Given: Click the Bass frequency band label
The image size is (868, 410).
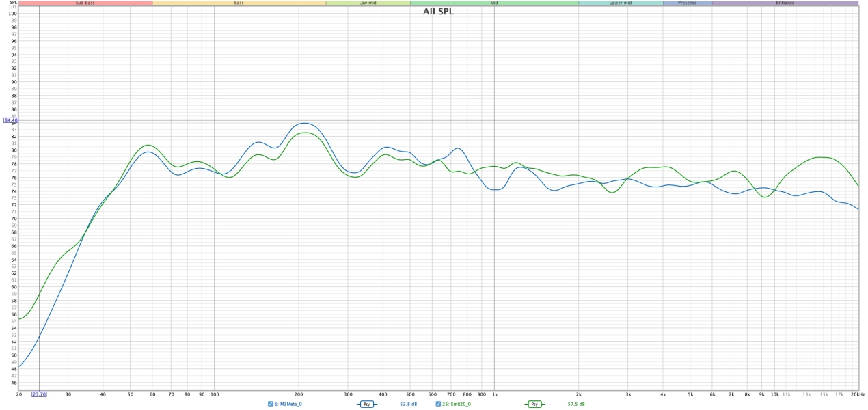Looking at the screenshot, I should click(239, 3).
